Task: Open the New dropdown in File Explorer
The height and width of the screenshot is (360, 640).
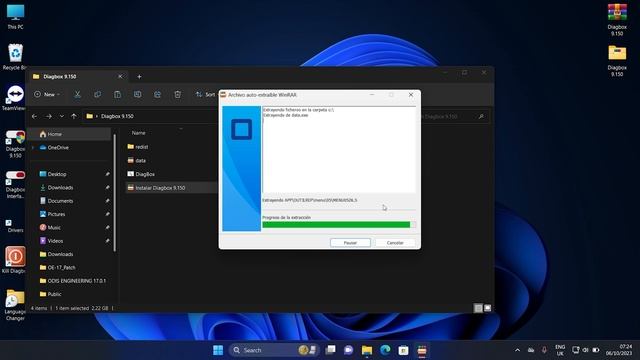Action: point(47,95)
